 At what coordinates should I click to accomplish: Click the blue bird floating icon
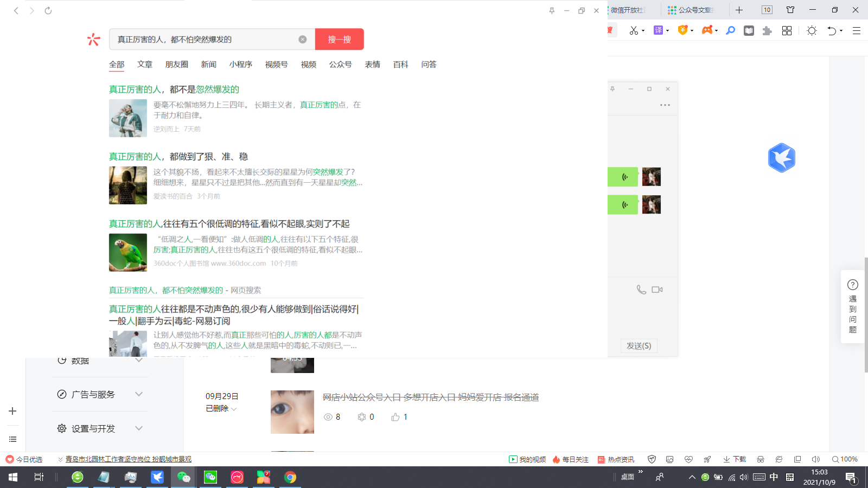tap(782, 158)
